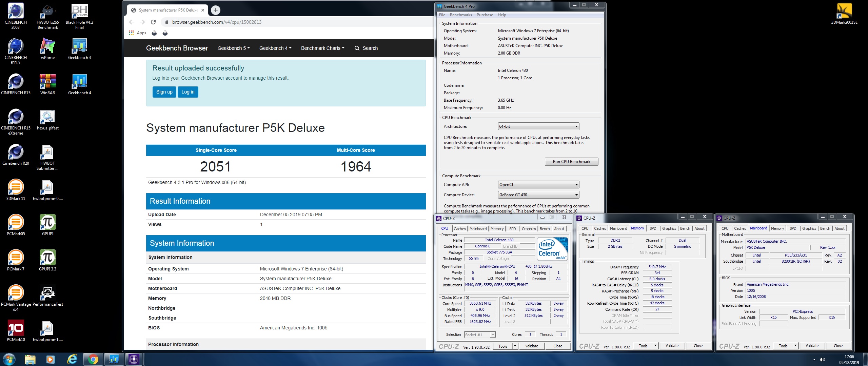This screenshot has height=366, width=868.
Task: Launch hexus_pifast desktop icon
Action: (48, 119)
